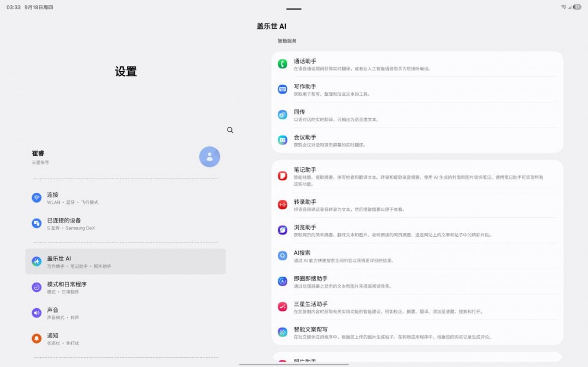Open 通知 settings category
Viewport: 588px width, 367px height.
(126, 339)
